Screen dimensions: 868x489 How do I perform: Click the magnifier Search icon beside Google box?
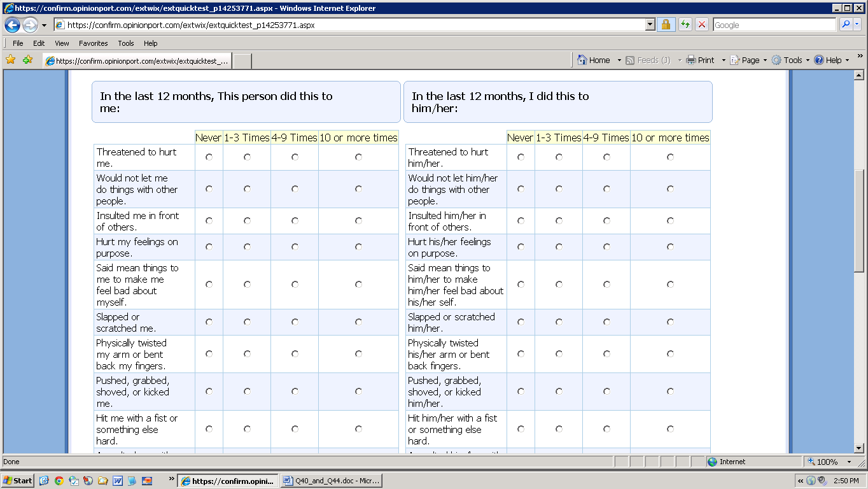[x=846, y=25]
